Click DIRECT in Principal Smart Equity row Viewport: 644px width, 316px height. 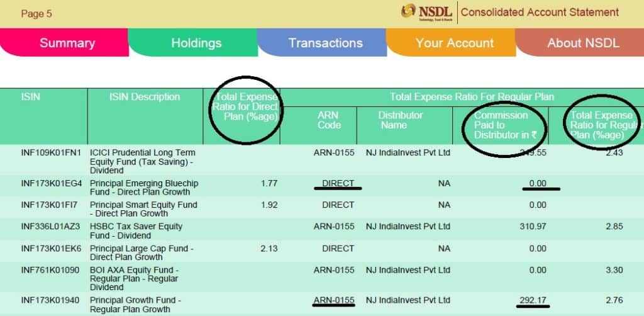(x=338, y=205)
